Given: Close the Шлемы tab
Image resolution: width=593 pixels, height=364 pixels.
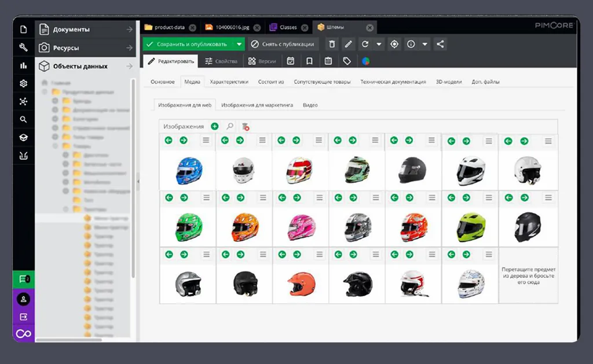Looking at the screenshot, I should click(370, 28).
